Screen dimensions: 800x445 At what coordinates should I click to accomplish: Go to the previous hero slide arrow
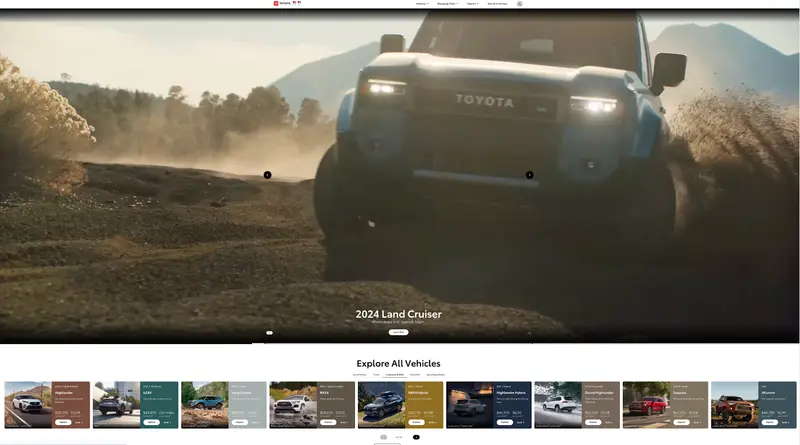point(267,175)
